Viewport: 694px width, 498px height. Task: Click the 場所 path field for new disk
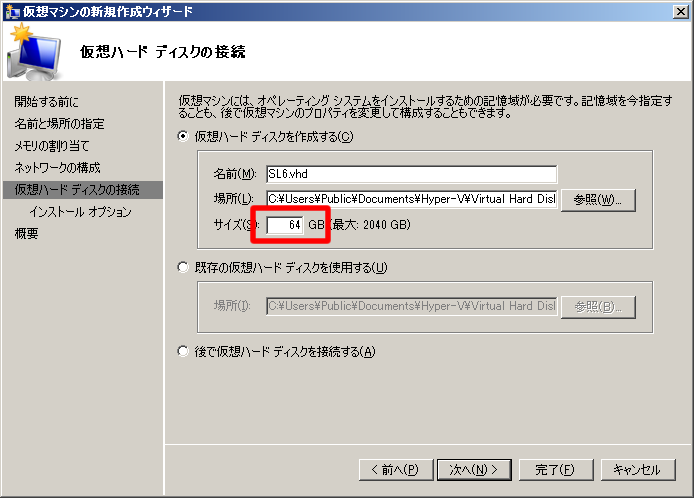click(x=410, y=199)
